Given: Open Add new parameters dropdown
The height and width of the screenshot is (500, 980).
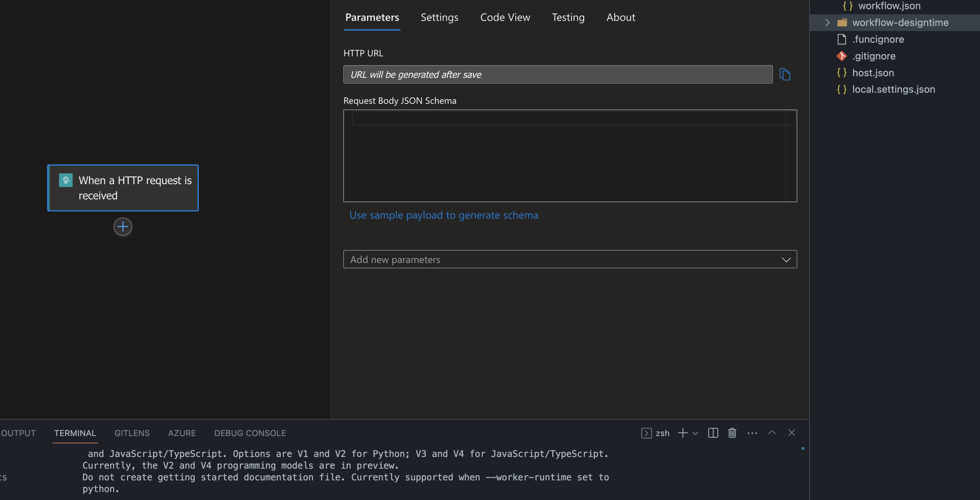Looking at the screenshot, I should coord(570,259).
